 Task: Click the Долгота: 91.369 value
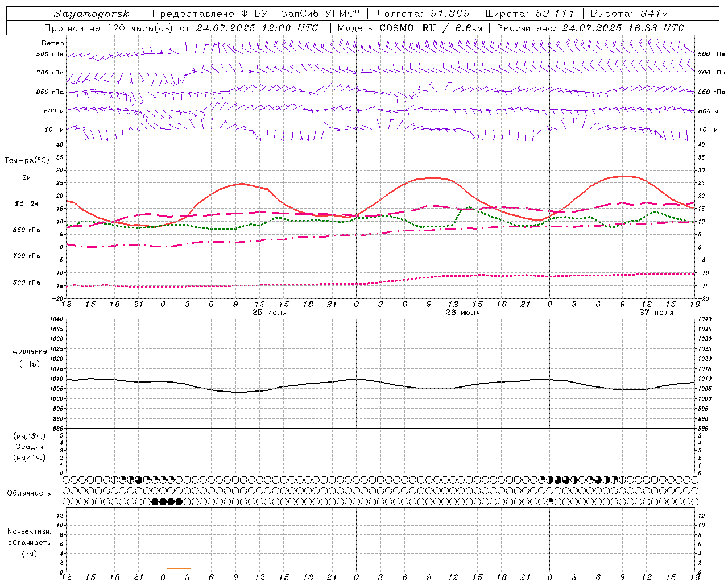click(423, 14)
